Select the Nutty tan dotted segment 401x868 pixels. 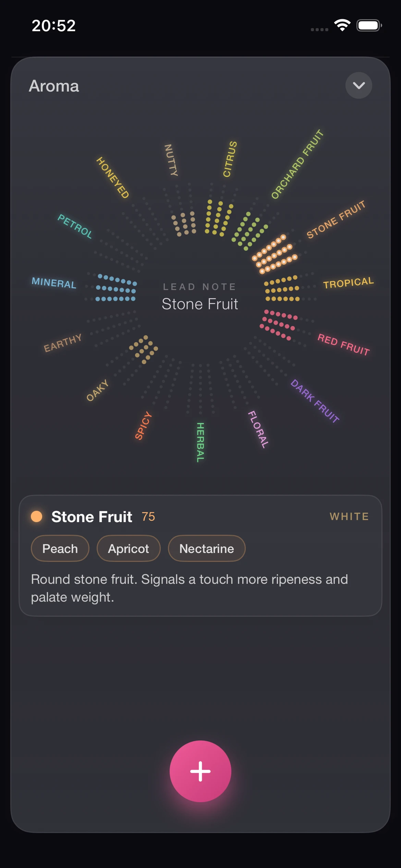(184, 224)
